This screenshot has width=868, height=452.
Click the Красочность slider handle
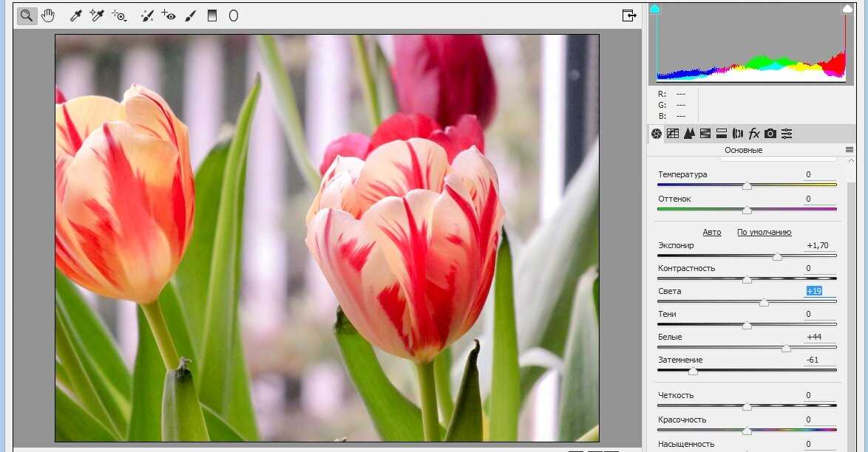(747, 431)
